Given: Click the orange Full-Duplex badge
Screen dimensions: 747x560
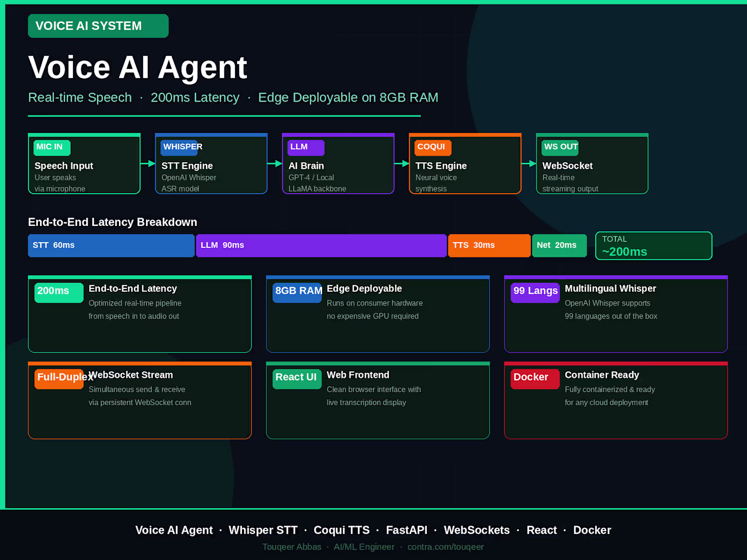Looking at the screenshot, I should tap(59, 379).
